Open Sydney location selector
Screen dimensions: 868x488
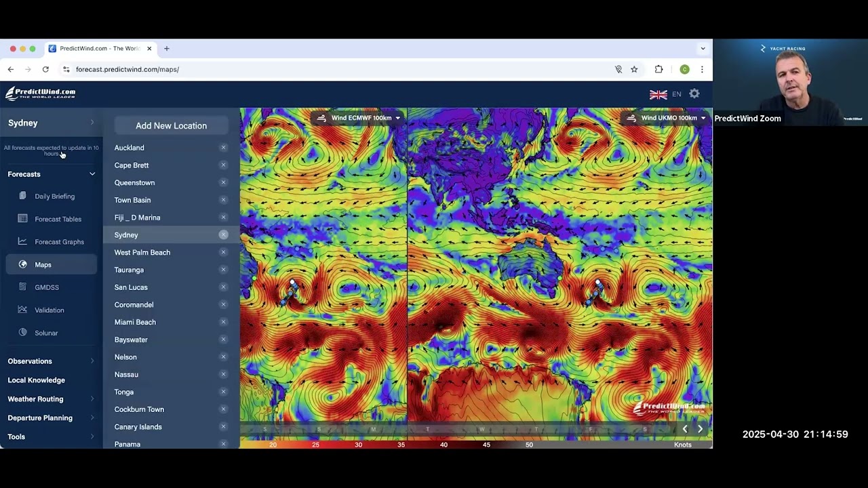51,123
